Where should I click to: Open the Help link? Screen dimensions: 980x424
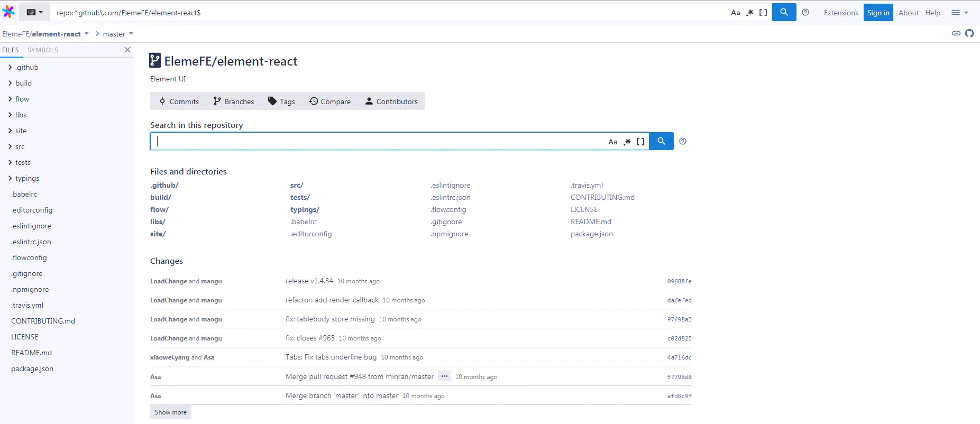pos(932,13)
